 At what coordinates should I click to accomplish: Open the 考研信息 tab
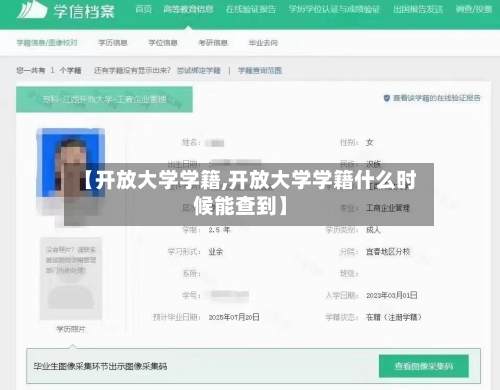(213, 43)
